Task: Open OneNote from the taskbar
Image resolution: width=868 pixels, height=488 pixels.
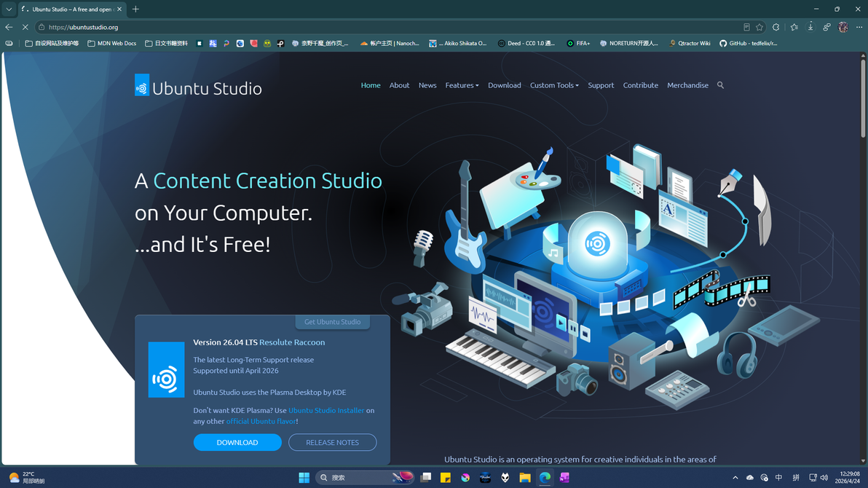Action: [x=564, y=478]
